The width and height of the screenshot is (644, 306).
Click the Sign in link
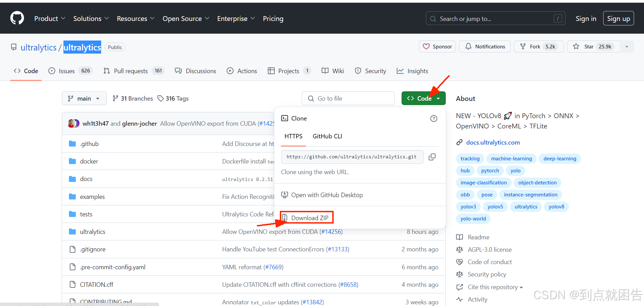pos(586,19)
